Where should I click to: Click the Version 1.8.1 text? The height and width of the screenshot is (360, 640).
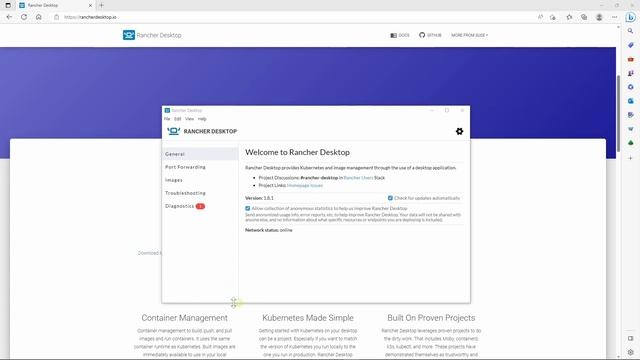(x=259, y=198)
